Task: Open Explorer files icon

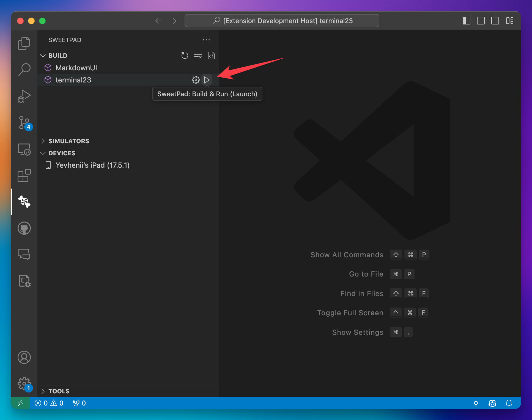Action: pos(24,43)
